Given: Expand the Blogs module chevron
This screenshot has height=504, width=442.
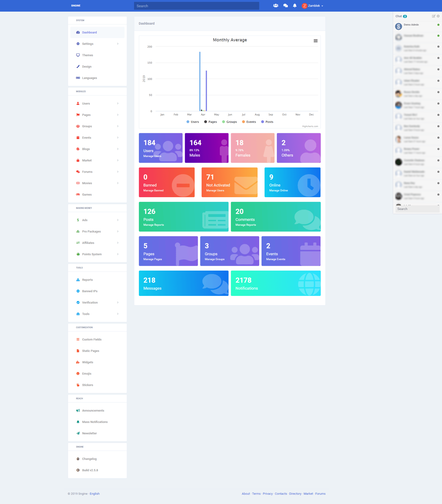Looking at the screenshot, I should click(118, 149).
